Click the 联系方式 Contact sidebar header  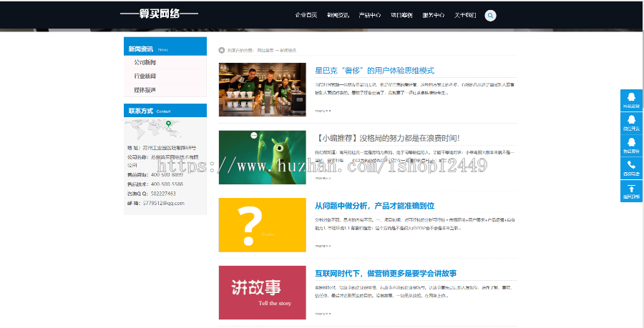165,111
